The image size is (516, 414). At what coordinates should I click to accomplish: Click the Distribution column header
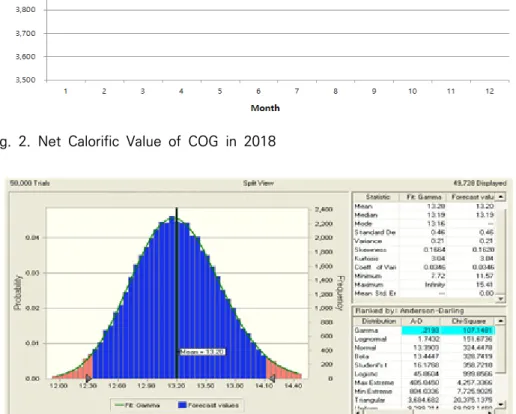pyautogui.click(x=379, y=321)
